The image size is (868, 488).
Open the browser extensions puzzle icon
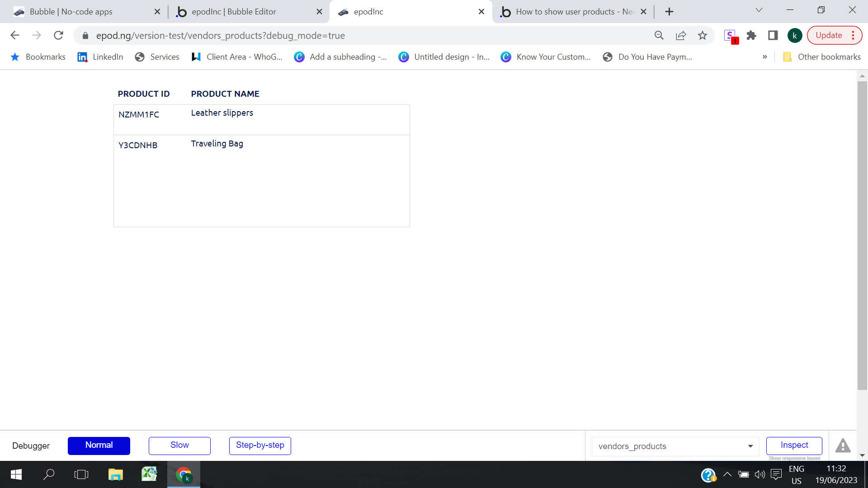751,35
